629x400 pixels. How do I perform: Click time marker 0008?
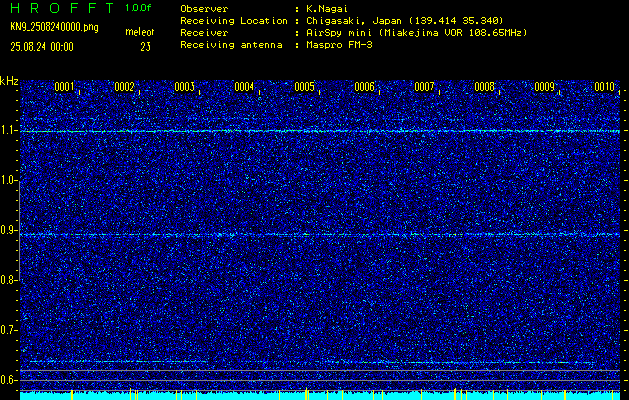pos(485,87)
